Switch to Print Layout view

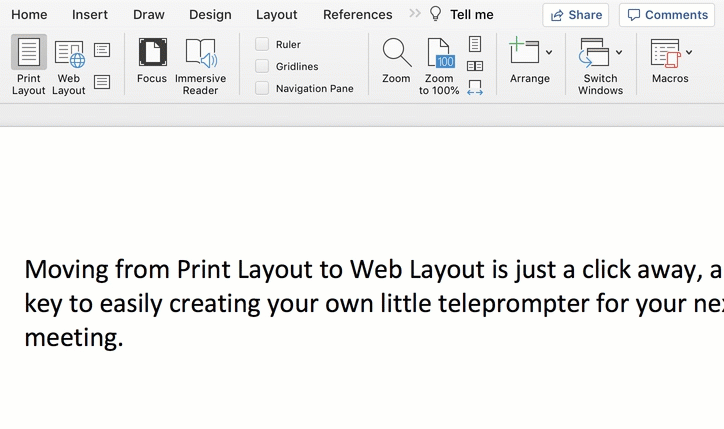[29, 64]
